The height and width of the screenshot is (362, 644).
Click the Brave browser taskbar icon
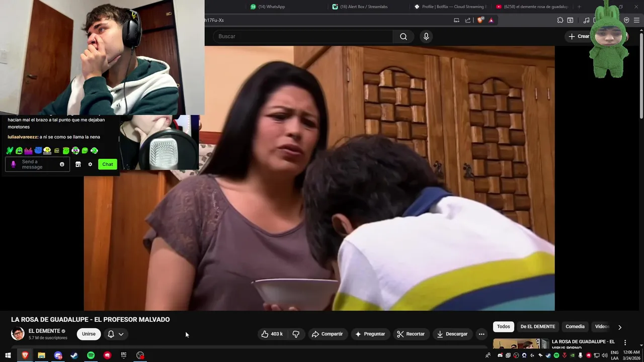pos(25,355)
